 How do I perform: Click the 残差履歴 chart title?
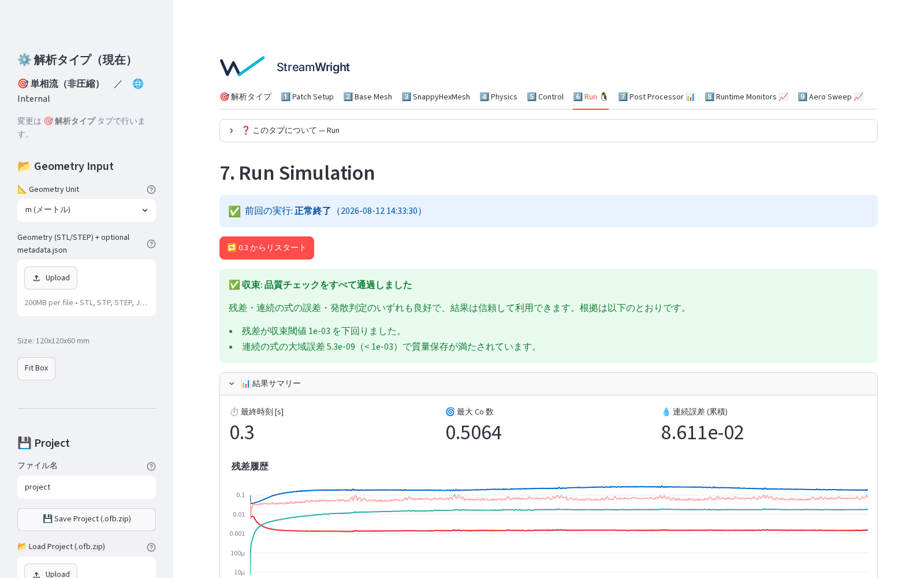tap(250, 466)
